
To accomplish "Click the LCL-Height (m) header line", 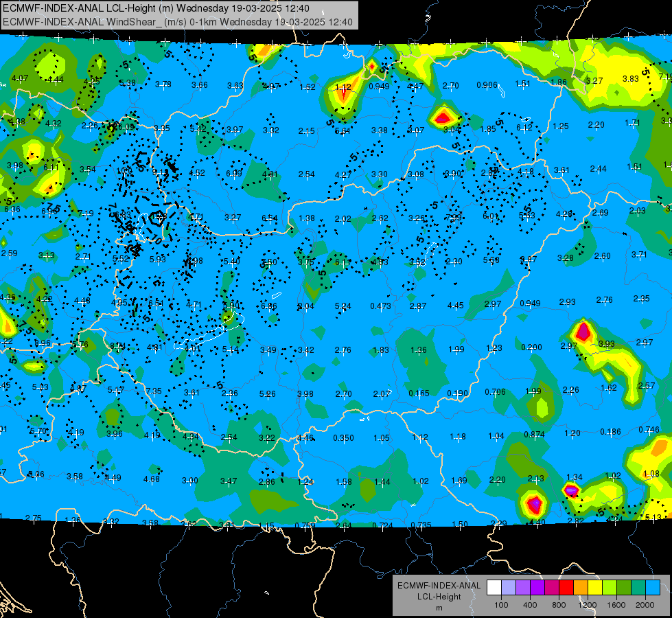I will pos(156,8).
